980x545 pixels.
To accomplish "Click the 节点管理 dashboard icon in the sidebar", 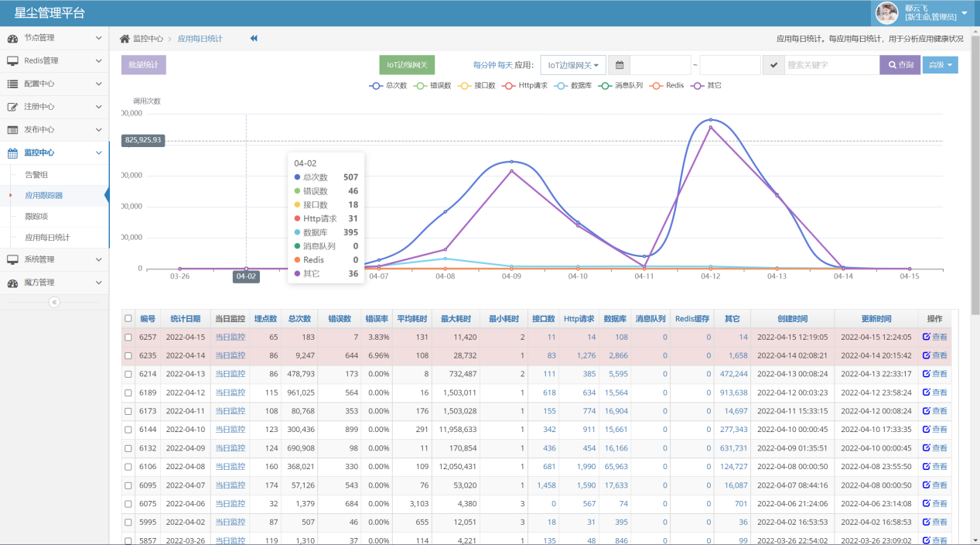I will point(12,38).
